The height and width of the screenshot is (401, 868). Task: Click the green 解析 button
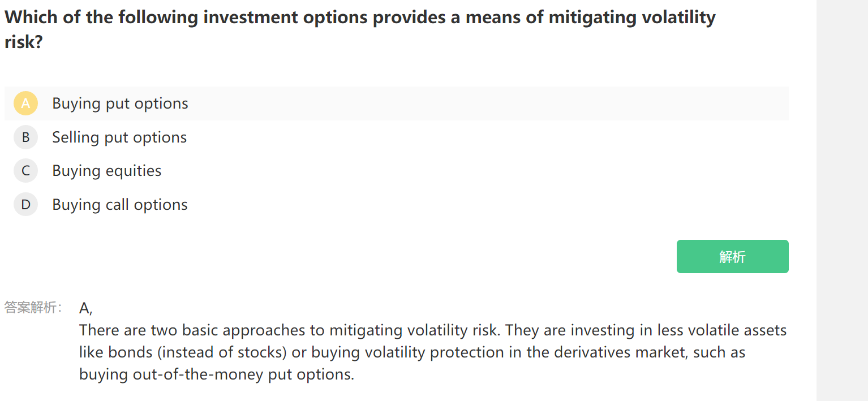click(x=732, y=257)
